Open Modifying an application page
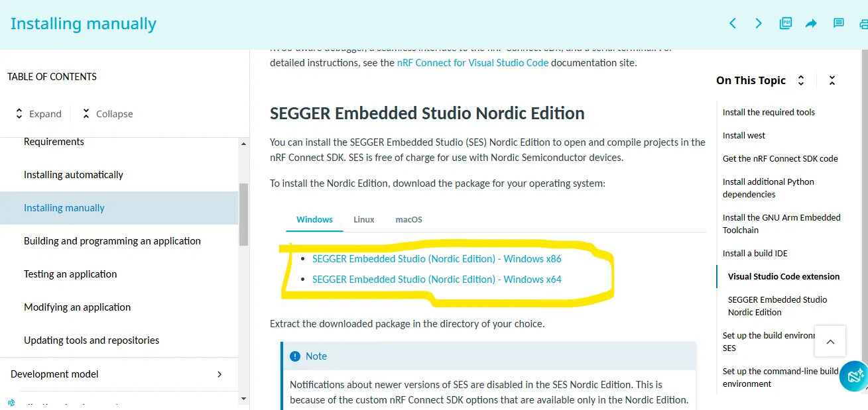Image resolution: width=868 pixels, height=410 pixels. pos(77,307)
